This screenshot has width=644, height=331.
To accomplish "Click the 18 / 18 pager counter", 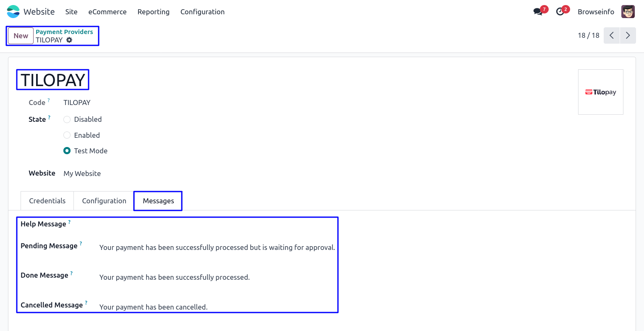I will click(x=589, y=36).
